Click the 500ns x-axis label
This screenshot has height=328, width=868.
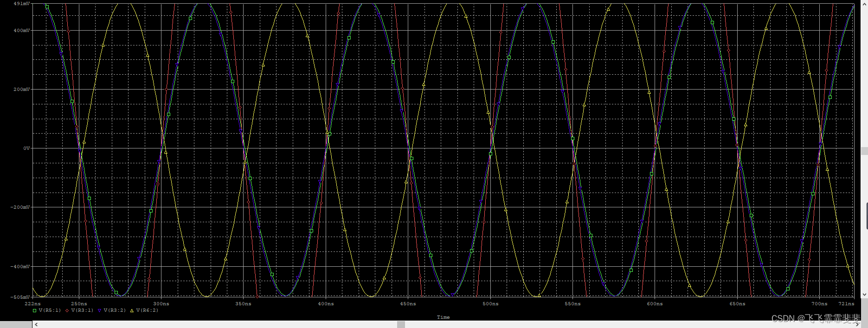[490, 304]
